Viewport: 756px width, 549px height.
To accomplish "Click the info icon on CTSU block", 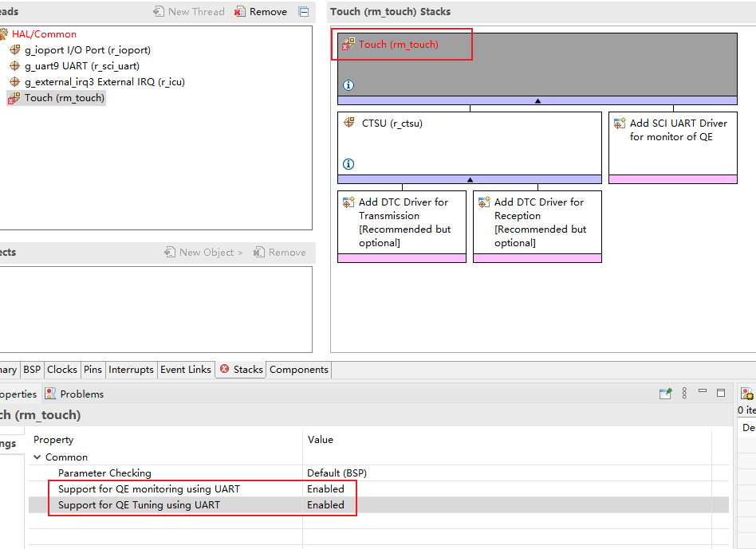I will click(x=348, y=164).
